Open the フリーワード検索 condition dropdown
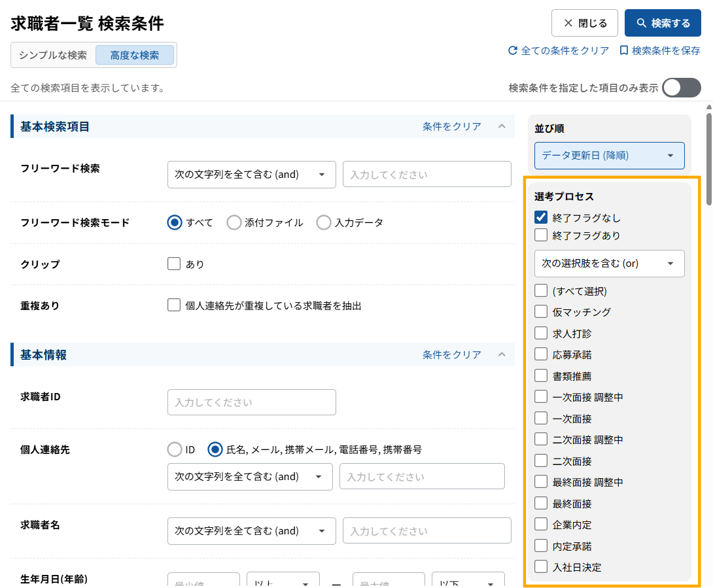The height and width of the screenshot is (588, 713). (251, 175)
